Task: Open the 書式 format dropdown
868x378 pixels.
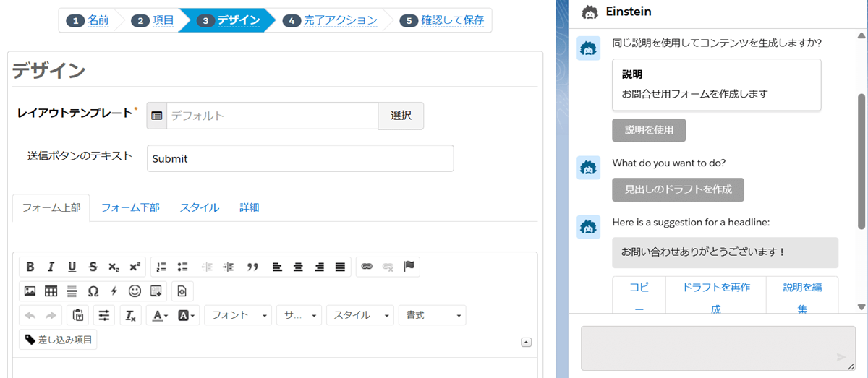Action: click(x=432, y=315)
